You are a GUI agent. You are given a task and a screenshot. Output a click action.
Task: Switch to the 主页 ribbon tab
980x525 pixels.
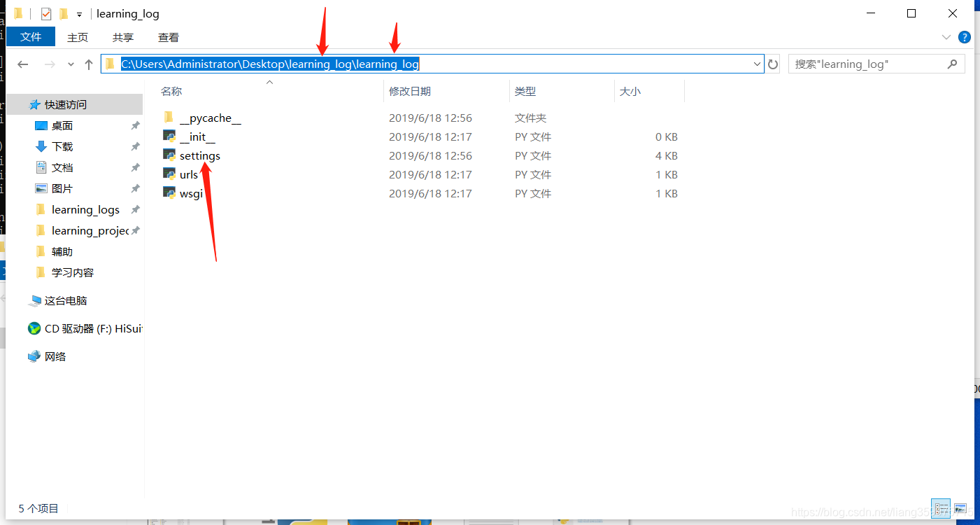coord(78,37)
